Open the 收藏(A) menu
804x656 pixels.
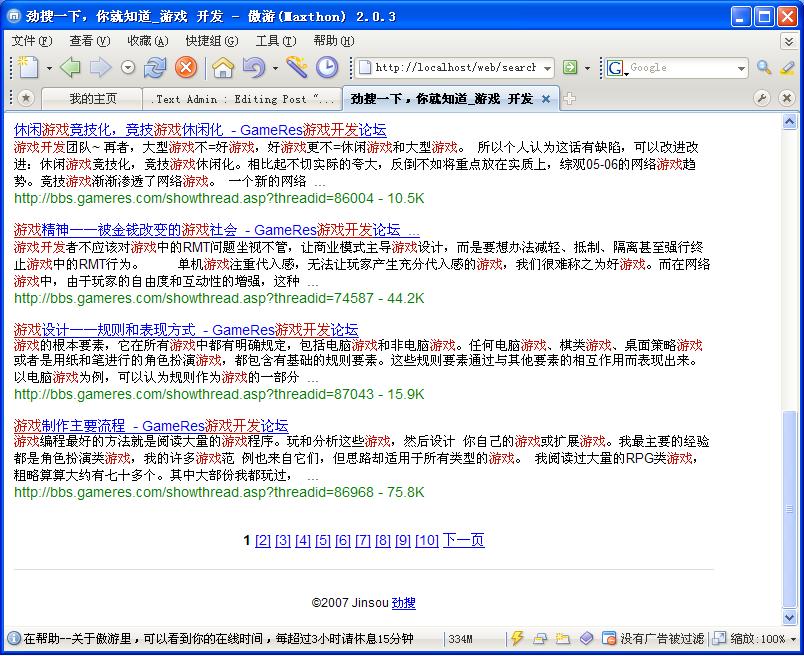pos(148,41)
